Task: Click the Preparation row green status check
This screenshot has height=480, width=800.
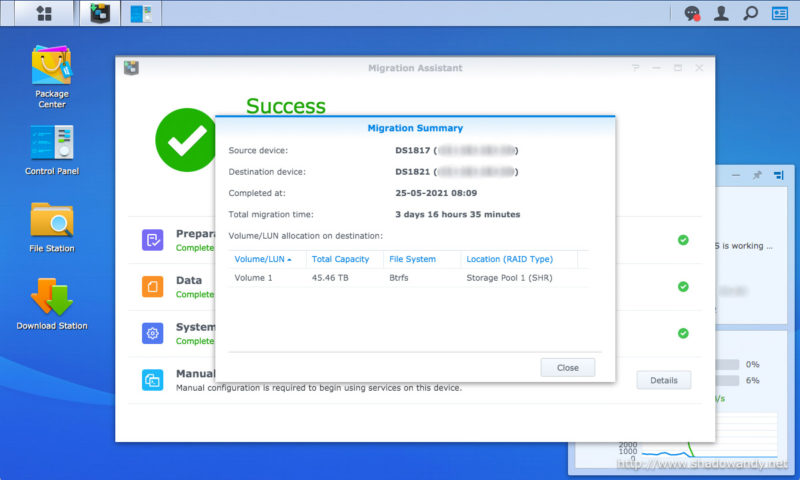Action: (683, 240)
